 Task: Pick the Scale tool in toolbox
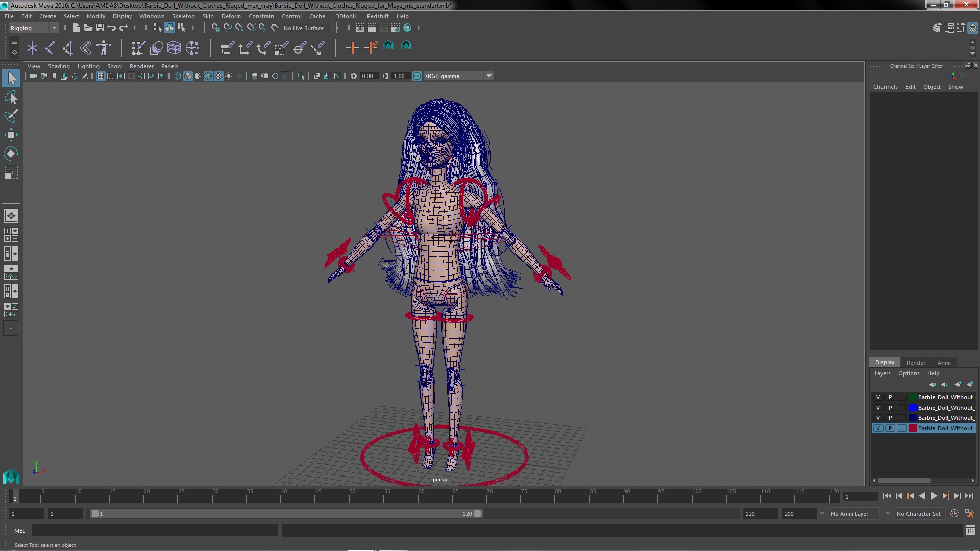[x=11, y=172]
